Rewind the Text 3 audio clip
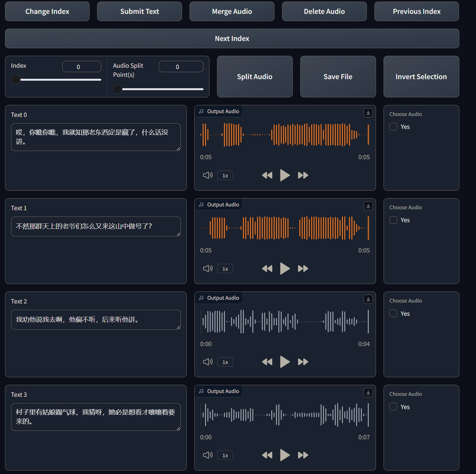 pyautogui.click(x=267, y=455)
